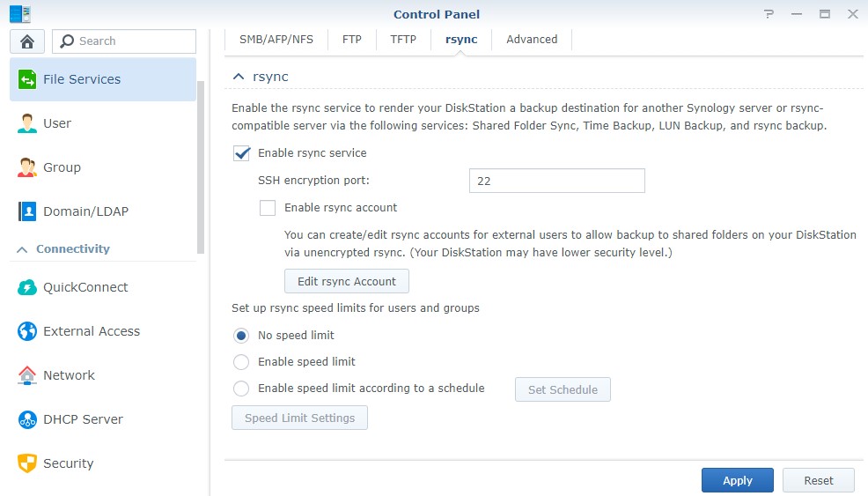Uncheck Enable rsync service checkbox
The width and height of the screenshot is (868, 496).
coord(241,153)
